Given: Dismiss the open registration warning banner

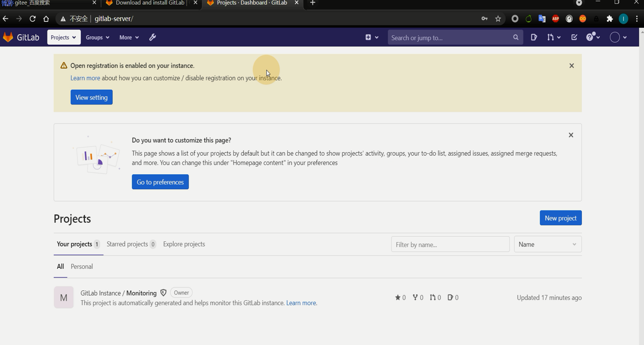Looking at the screenshot, I should pos(572,66).
